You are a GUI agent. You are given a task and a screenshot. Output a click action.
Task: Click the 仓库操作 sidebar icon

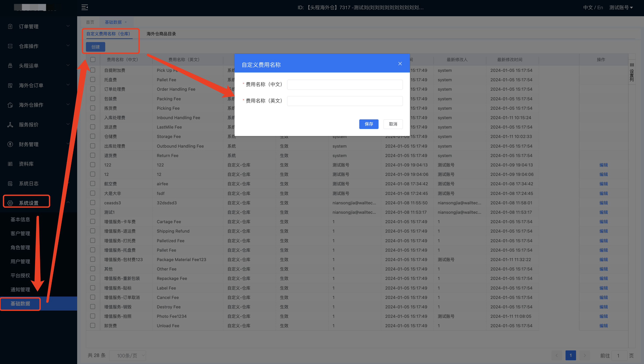click(10, 46)
